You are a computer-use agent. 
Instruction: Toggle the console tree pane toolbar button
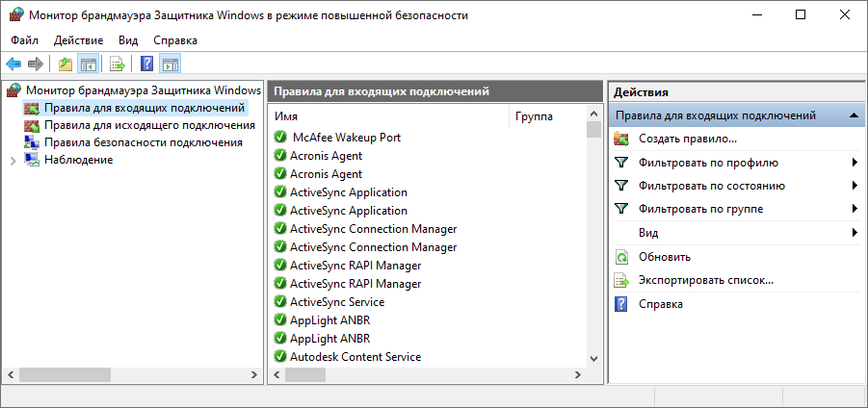[88, 64]
